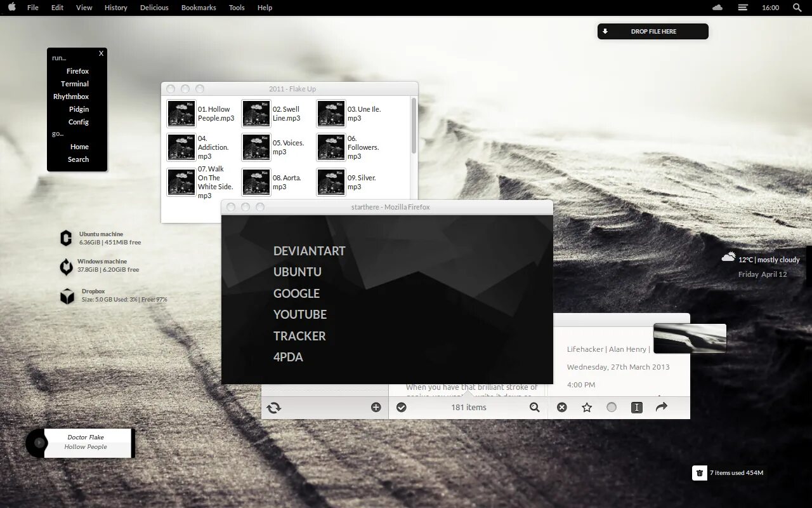Click the 12°C mostly cloudy text
This screenshot has width=812, height=508.
click(769, 260)
